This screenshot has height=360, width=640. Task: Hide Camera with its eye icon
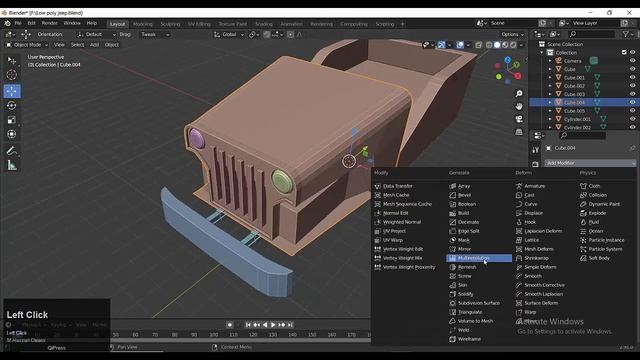(632, 61)
